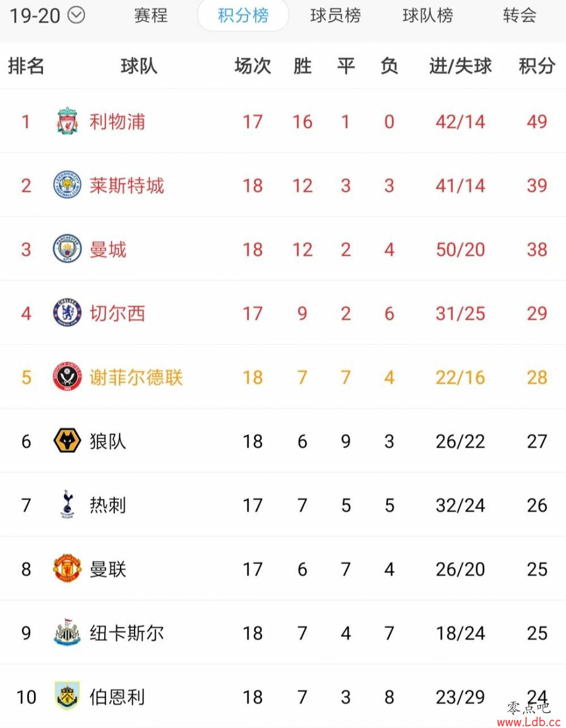Click the 进/失球 column header

pos(460,66)
